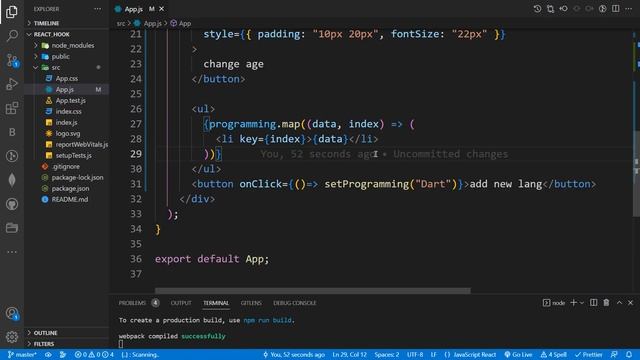Open the Manage settings gear
Screen dimensions: 640x360
(12, 337)
